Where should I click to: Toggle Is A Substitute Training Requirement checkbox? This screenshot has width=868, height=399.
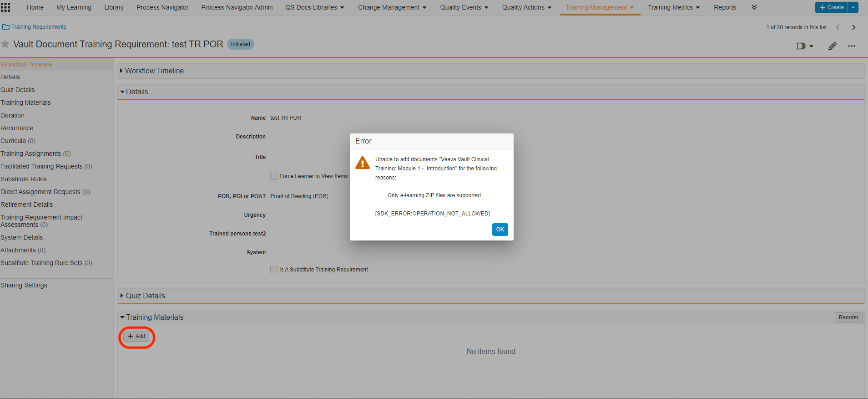coord(274,270)
